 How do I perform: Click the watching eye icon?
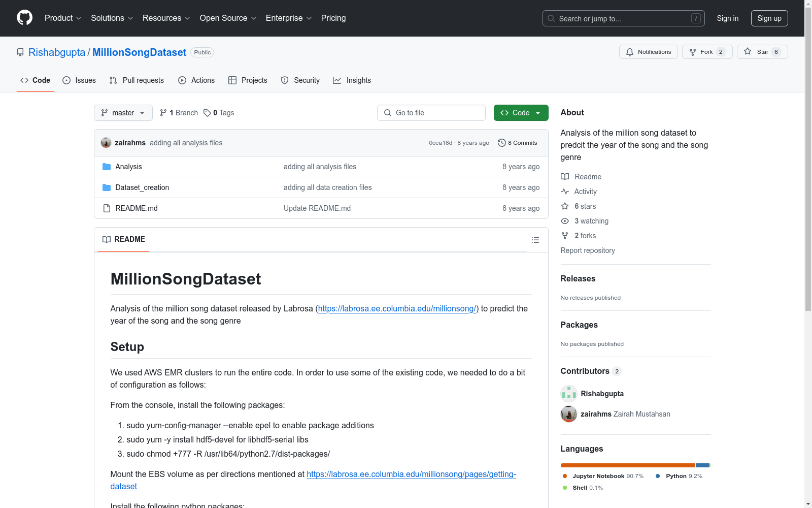click(x=565, y=221)
